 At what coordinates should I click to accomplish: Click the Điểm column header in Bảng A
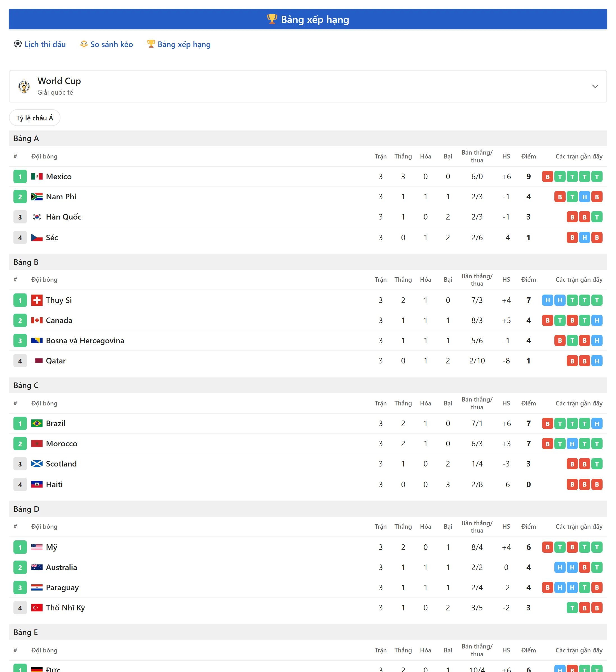[x=529, y=156]
